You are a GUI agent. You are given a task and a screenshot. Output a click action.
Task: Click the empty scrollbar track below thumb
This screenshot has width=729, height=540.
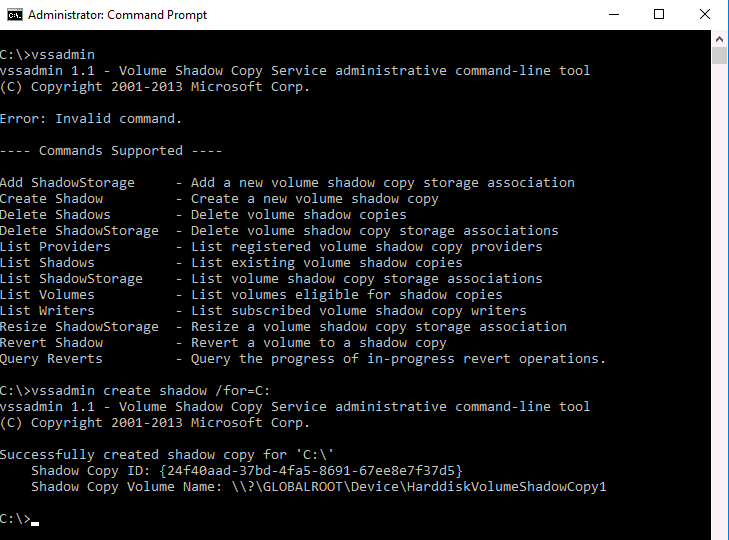point(720,302)
